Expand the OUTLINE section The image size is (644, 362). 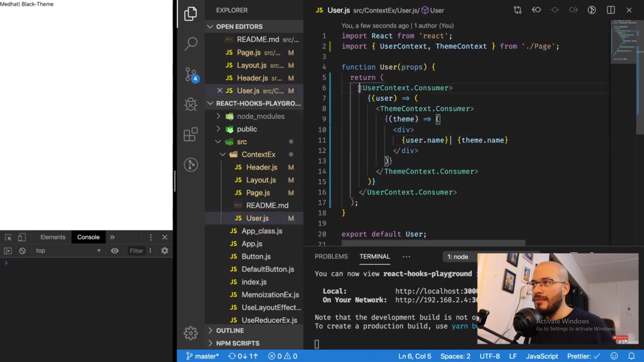point(254,330)
